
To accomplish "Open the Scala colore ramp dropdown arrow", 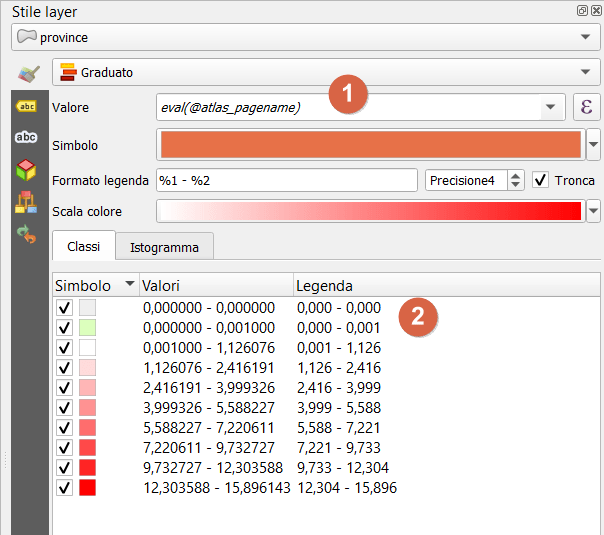I will pyautogui.click(x=593, y=211).
